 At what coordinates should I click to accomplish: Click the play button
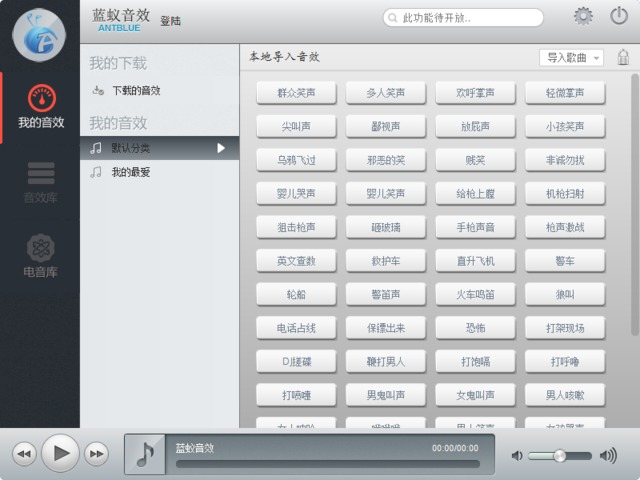tap(60, 454)
